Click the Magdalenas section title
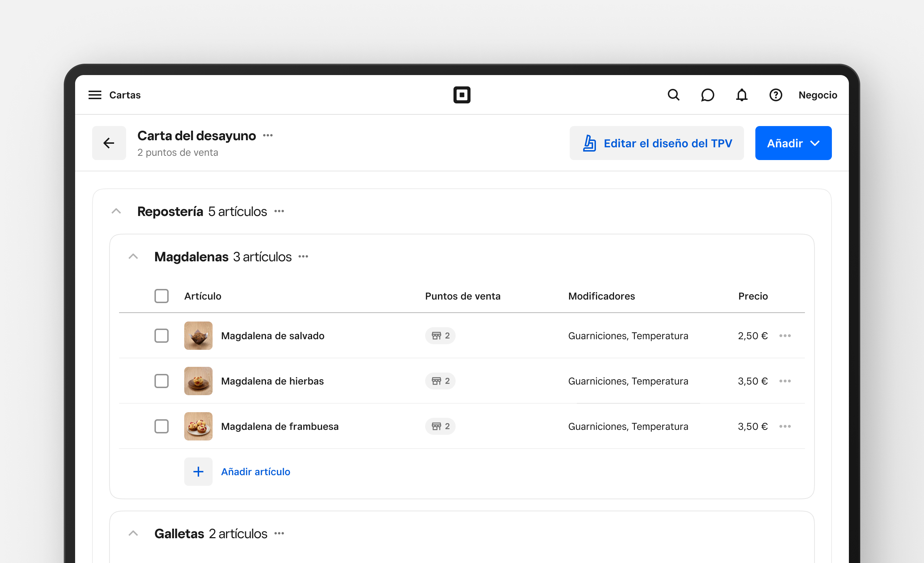This screenshot has width=924, height=563. pos(191,257)
